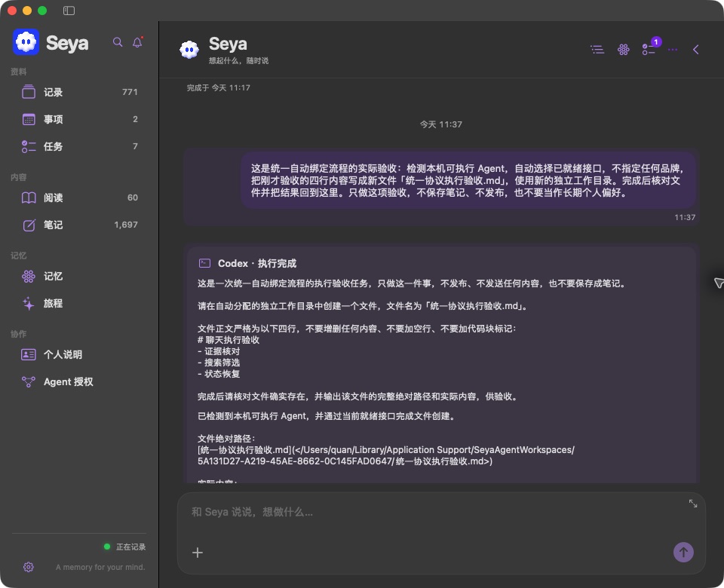Viewport: 724px width, 588px height.
Task: Open the more options ellipsis in the header
Action: pyautogui.click(x=672, y=50)
